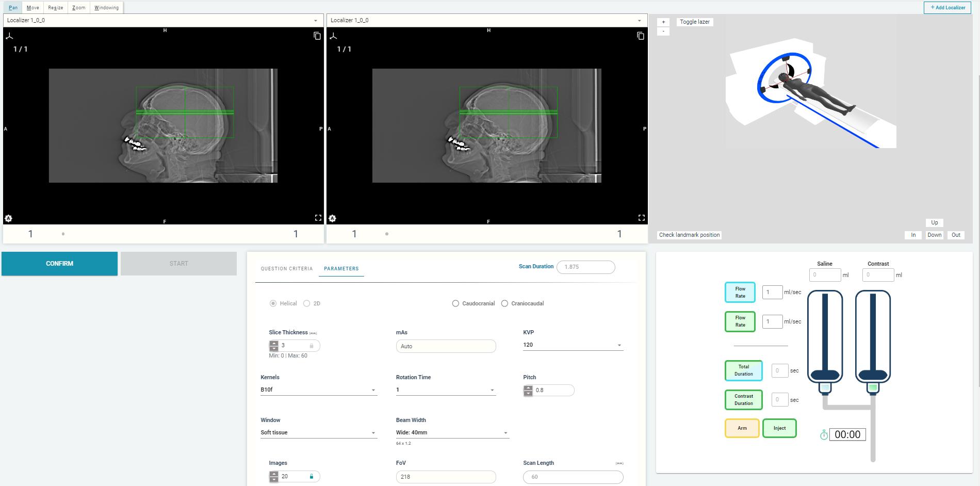Click the orientation axes icon in left viewport

[9, 36]
